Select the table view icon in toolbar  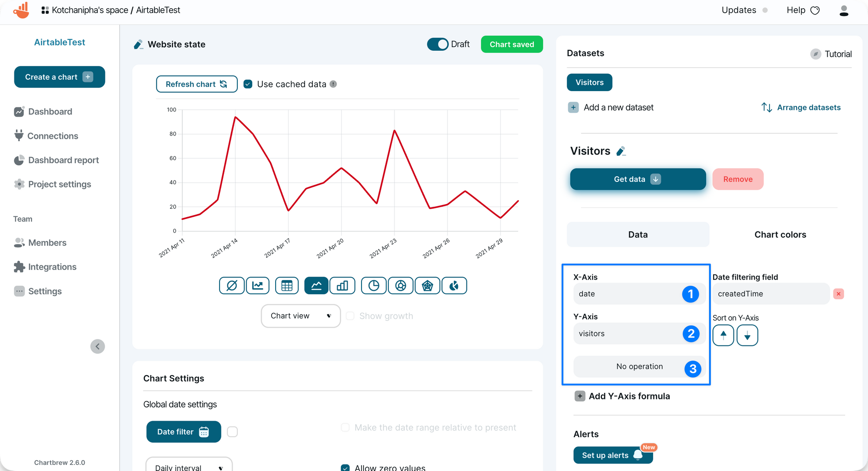pyautogui.click(x=286, y=285)
